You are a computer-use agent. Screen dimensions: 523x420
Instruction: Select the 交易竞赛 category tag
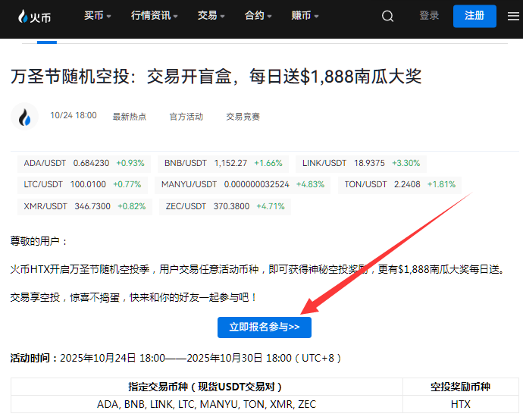[243, 117]
